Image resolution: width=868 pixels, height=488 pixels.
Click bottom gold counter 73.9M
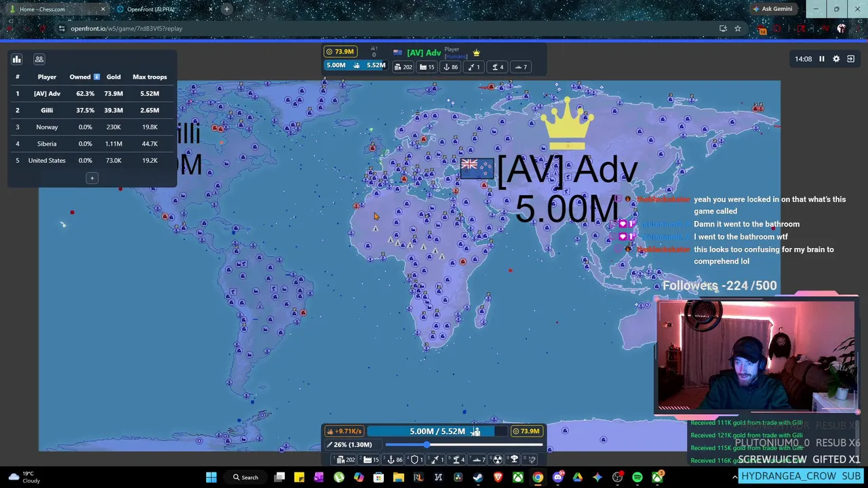point(526,431)
